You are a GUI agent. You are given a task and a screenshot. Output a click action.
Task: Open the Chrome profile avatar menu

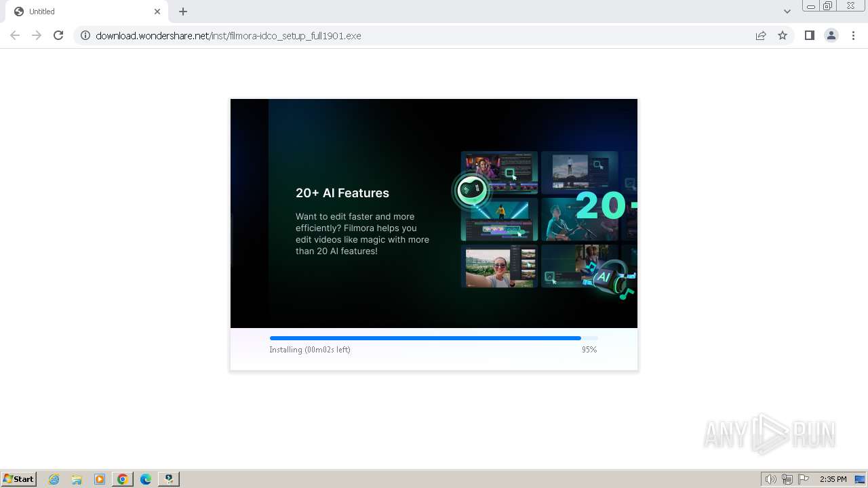[831, 35]
